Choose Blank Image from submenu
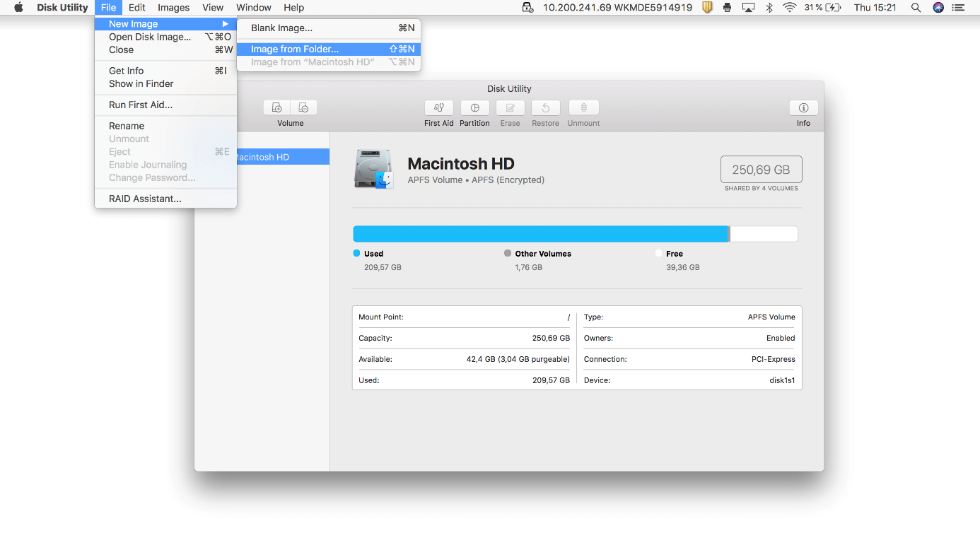 [x=329, y=28]
